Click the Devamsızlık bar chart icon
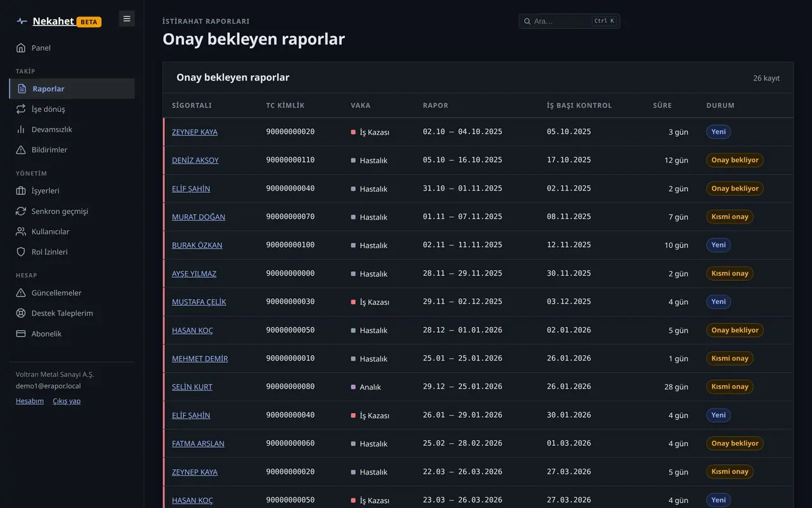812x508 pixels. coord(21,130)
